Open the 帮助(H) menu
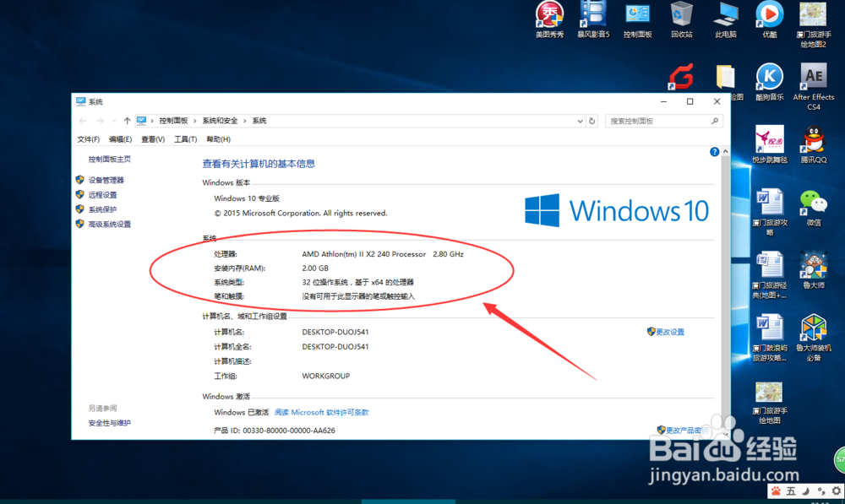 [218, 139]
